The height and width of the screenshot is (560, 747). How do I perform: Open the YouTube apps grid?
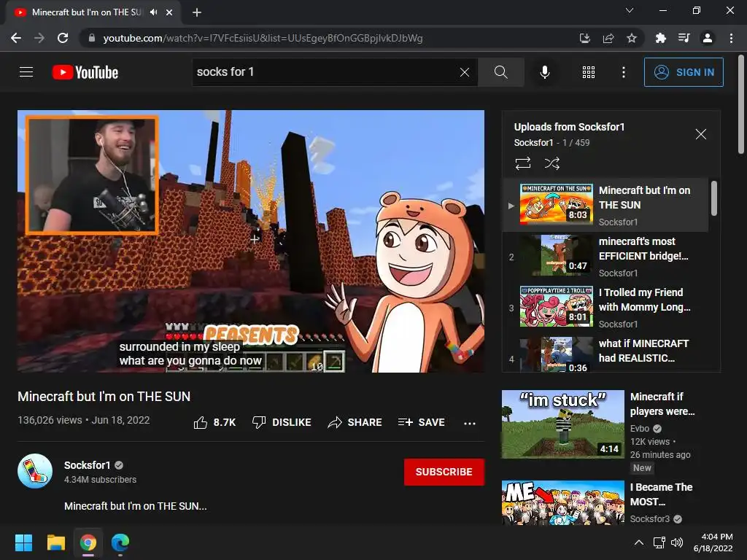click(x=589, y=72)
